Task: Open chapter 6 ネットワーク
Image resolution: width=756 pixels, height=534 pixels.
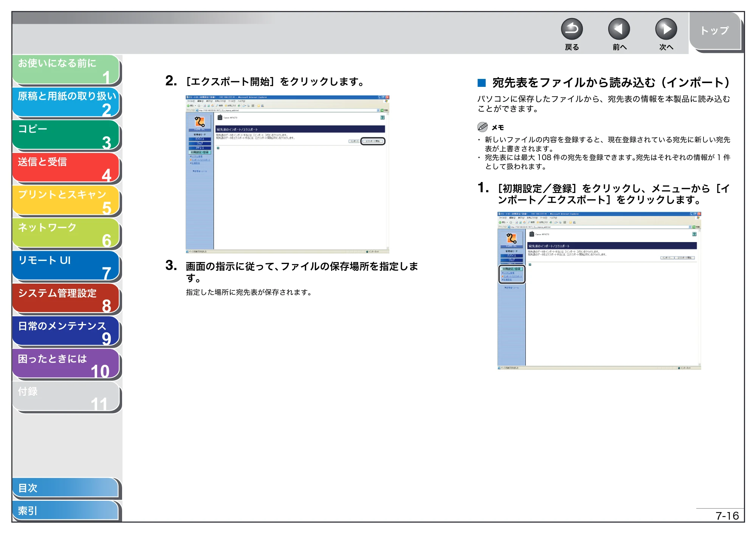Action: click(x=67, y=234)
